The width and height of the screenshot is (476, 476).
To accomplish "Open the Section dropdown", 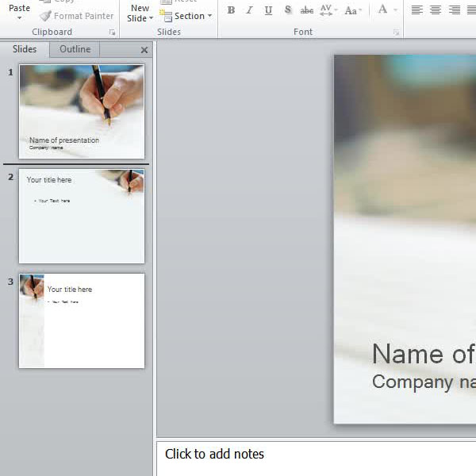I will [185, 16].
